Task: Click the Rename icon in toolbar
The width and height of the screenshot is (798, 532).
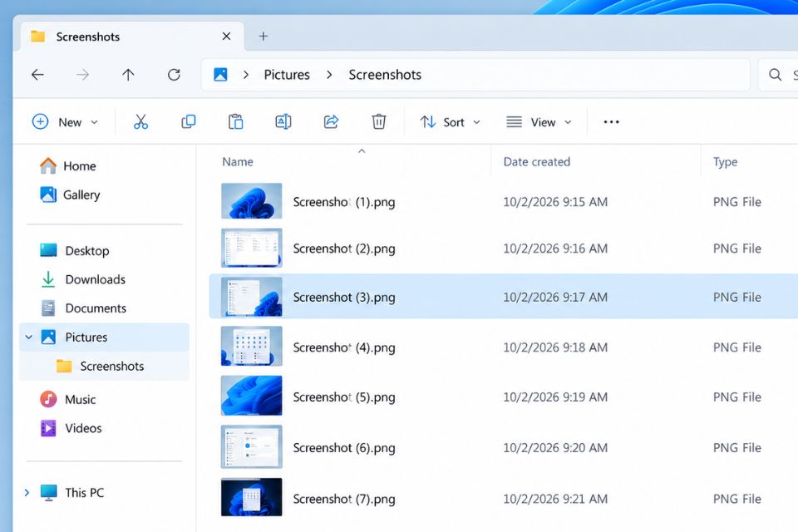Action: click(283, 121)
